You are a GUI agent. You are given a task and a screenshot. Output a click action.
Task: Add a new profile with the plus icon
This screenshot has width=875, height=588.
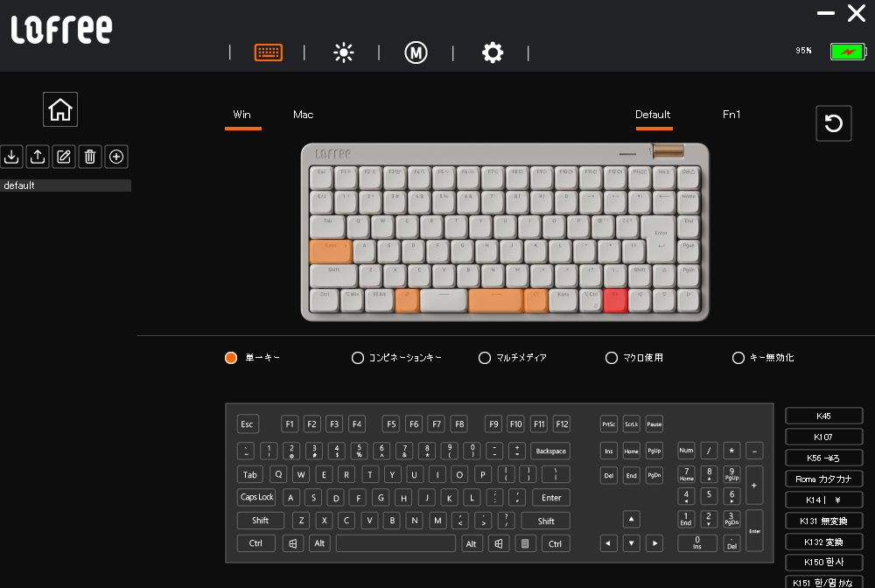point(116,157)
